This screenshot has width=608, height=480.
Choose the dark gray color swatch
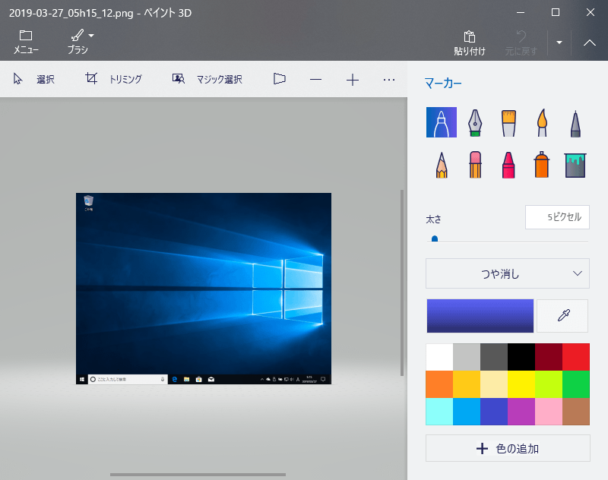click(x=494, y=357)
